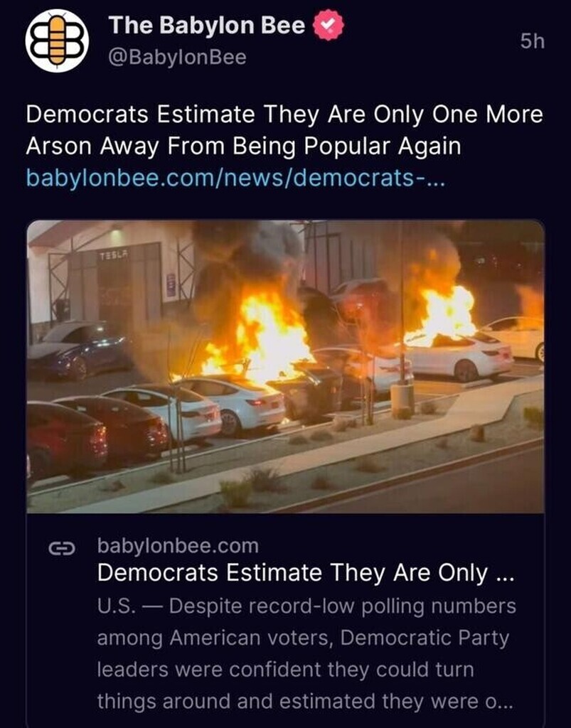Tap the post text Democrats Estimate They Are
This screenshot has width=571, height=728.
pos(284,114)
